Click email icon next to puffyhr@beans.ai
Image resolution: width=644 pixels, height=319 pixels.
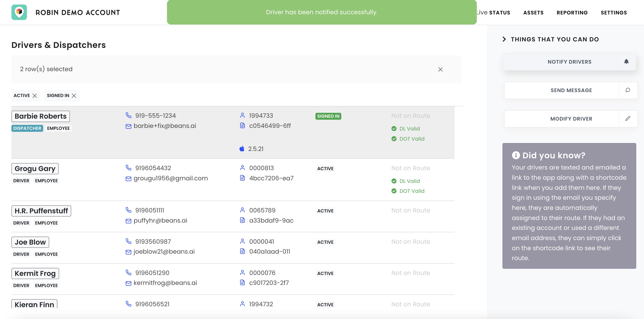[x=128, y=221]
